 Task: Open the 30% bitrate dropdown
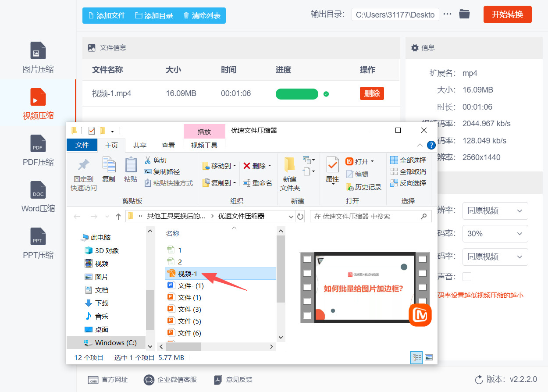(495, 234)
